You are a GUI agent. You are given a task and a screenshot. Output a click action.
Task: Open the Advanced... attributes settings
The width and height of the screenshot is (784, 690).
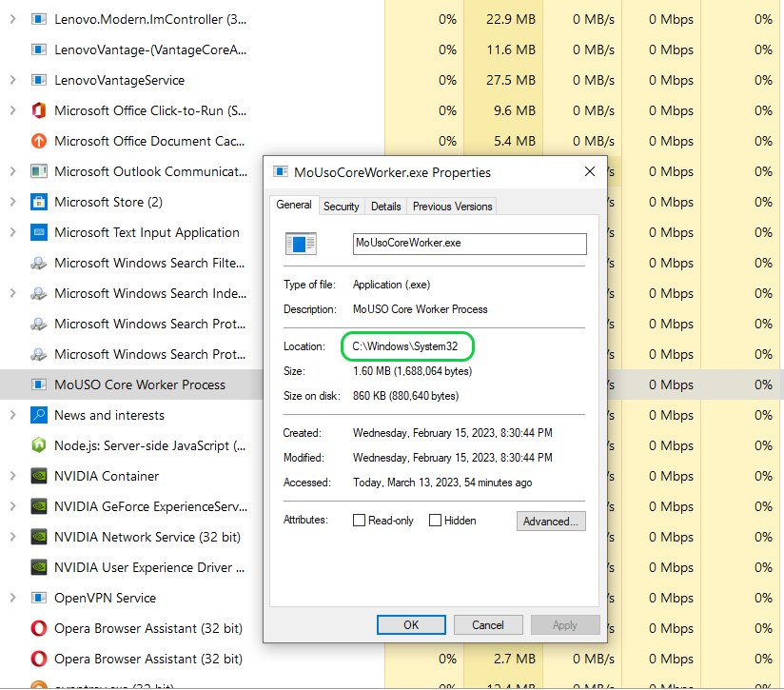(x=551, y=521)
